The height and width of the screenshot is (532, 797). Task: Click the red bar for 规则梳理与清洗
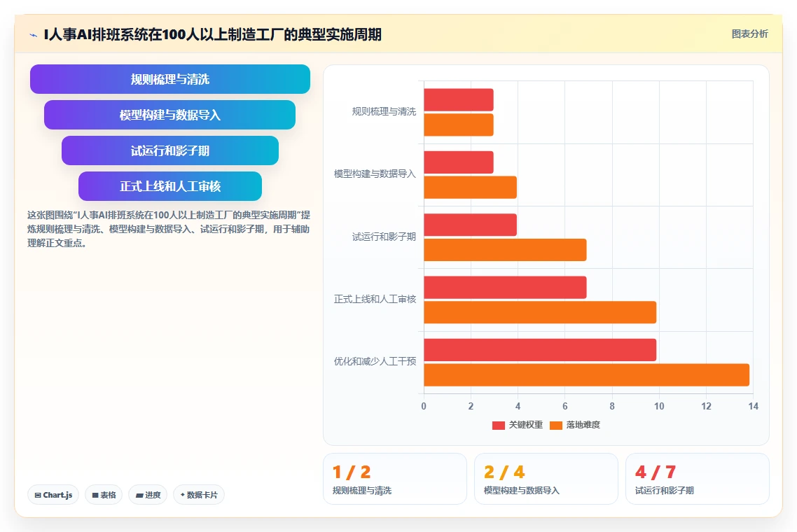coord(459,99)
